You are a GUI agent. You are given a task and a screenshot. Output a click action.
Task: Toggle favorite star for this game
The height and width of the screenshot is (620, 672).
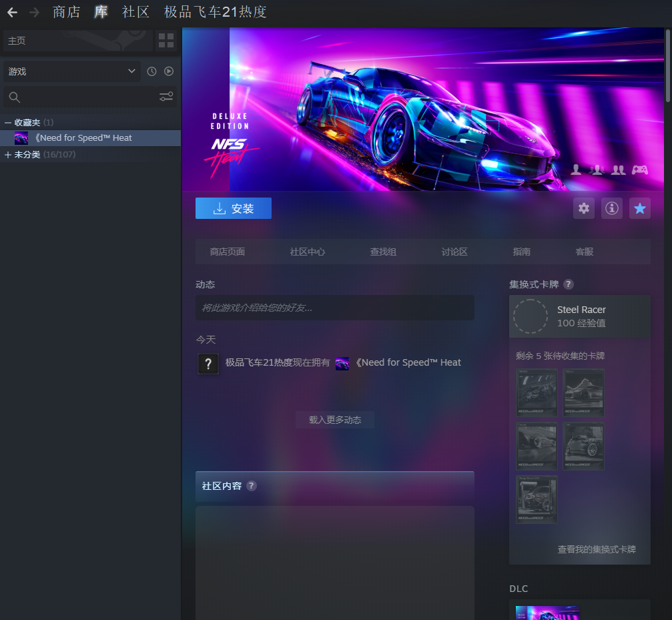coord(639,208)
